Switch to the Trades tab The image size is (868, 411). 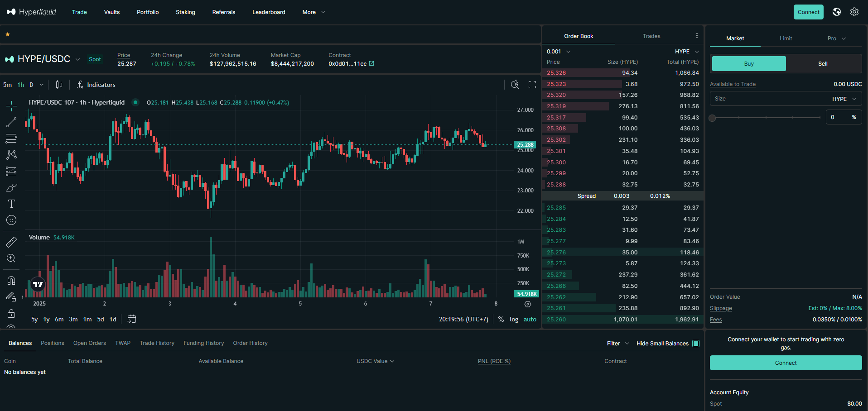tap(651, 36)
